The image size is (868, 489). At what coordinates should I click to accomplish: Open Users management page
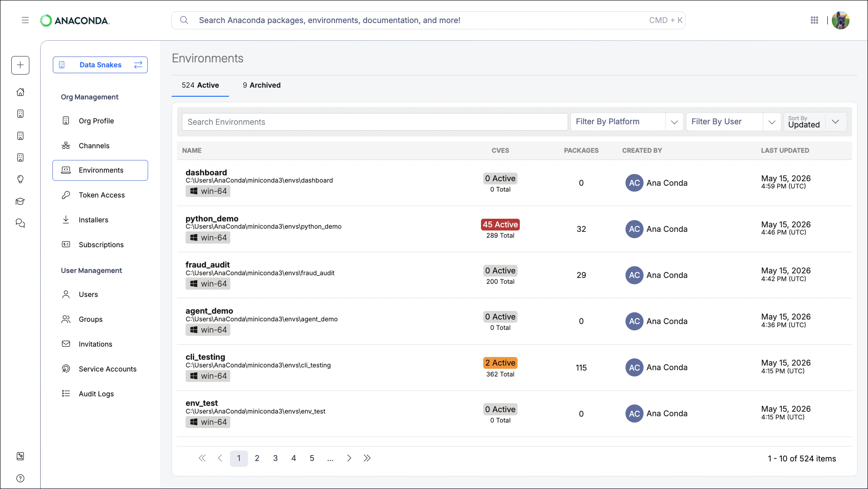(x=100, y=295)
